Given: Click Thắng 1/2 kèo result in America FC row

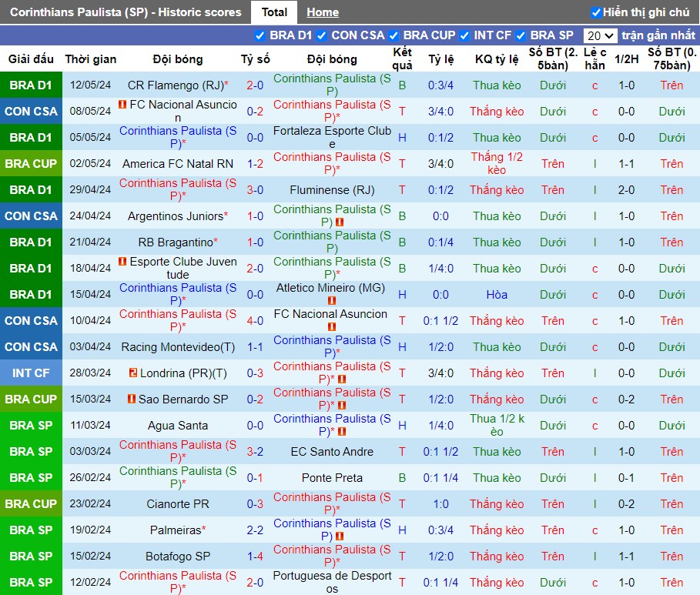Looking at the screenshot, I should pos(497,164).
